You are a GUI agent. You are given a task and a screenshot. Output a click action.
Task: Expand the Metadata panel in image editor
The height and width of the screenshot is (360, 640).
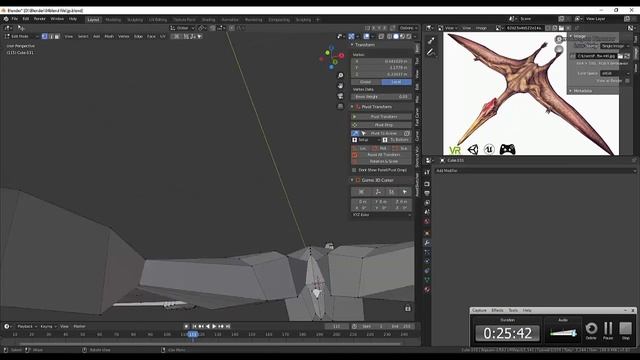(571, 91)
